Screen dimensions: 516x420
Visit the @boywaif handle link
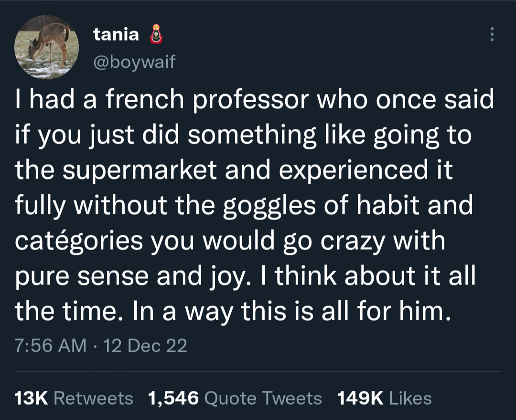[134, 62]
